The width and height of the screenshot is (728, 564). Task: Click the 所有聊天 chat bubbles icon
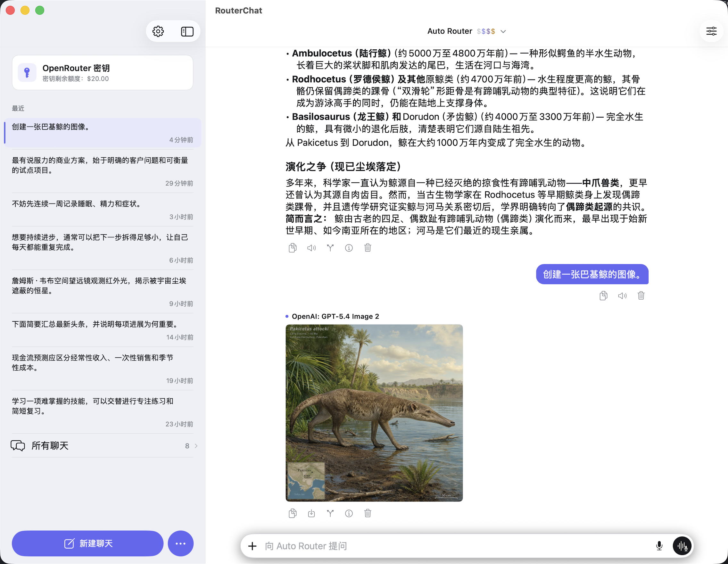pyautogui.click(x=18, y=446)
